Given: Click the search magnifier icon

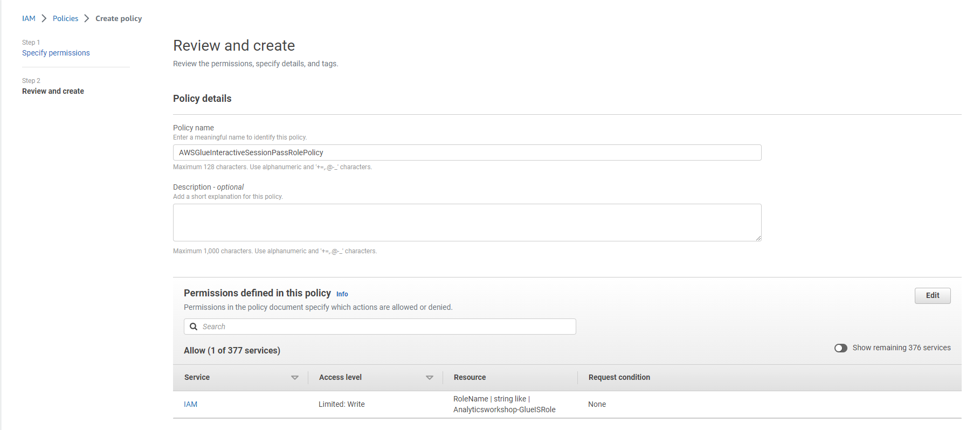Looking at the screenshot, I should [x=194, y=327].
